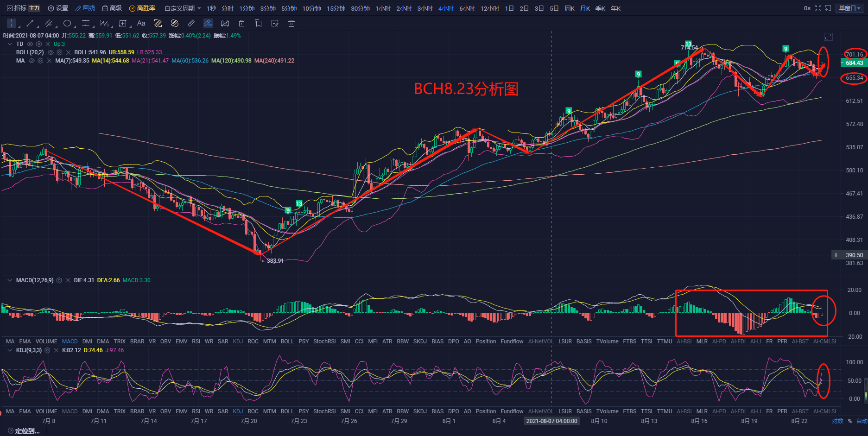Screen dimensions: 868x436
Task: Delete drawings with the trash icon
Action: tap(291, 23)
